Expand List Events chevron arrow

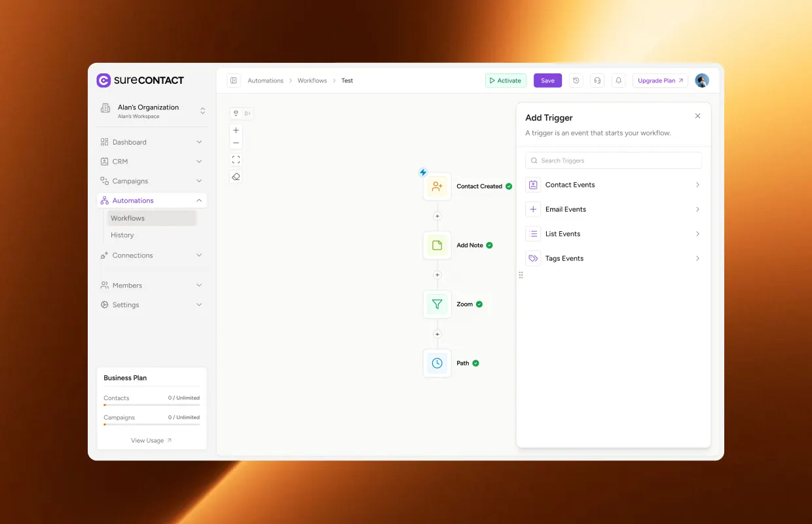(697, 234)
